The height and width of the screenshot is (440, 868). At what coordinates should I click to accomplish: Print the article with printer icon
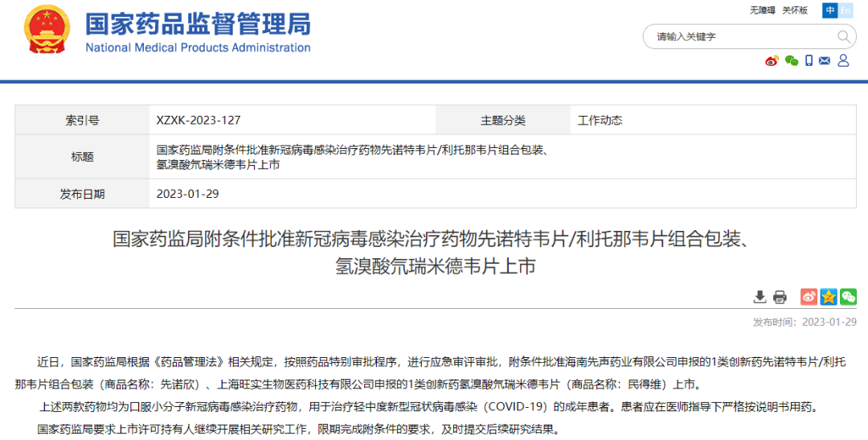tap(780, 297)
